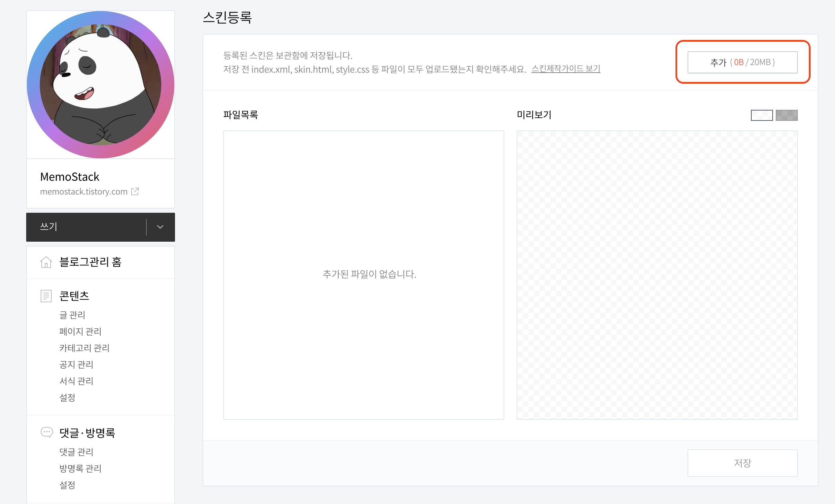This screenshot has height=504, width=835.
Task: Go to 블로그관리 홈 menu
Action: pos(90,262)
